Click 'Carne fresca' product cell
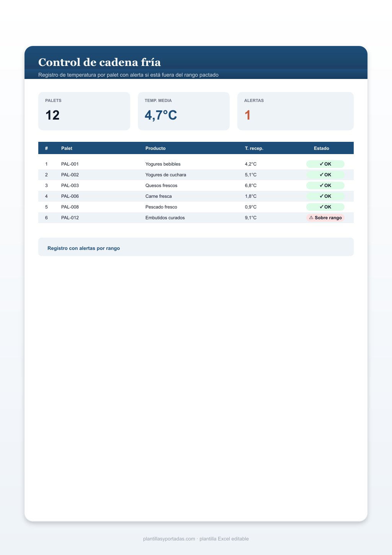Viewport: 392px width, 555px height. click(158, 196)
